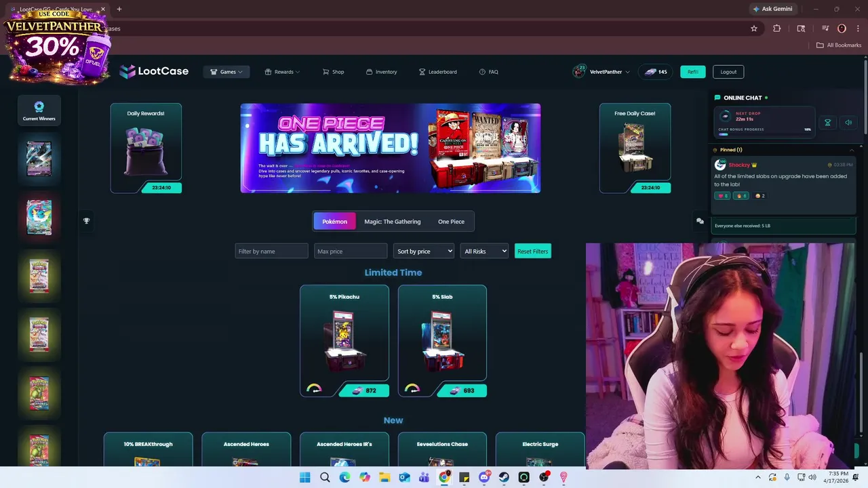Click the risk gauge icon on 5% Pikachu
This screenshot has width=868, height=488.
pyautogui.click(x=314, y=388)
